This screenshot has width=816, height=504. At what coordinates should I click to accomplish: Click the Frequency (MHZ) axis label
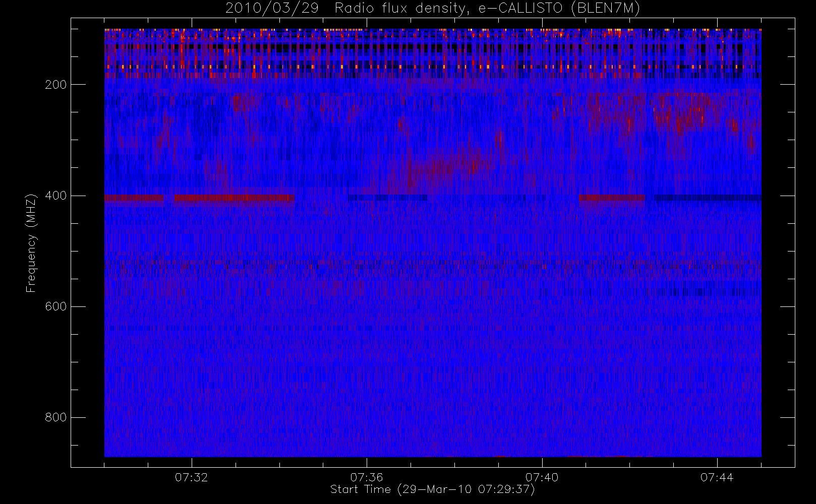click(31, 243)
